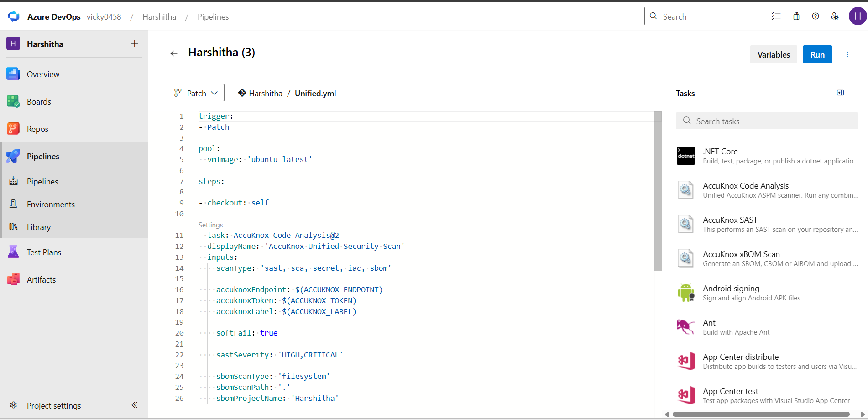Screen dimensions: 868x420
Task: Click the softFail: true line
Action: tap(247, 333)
